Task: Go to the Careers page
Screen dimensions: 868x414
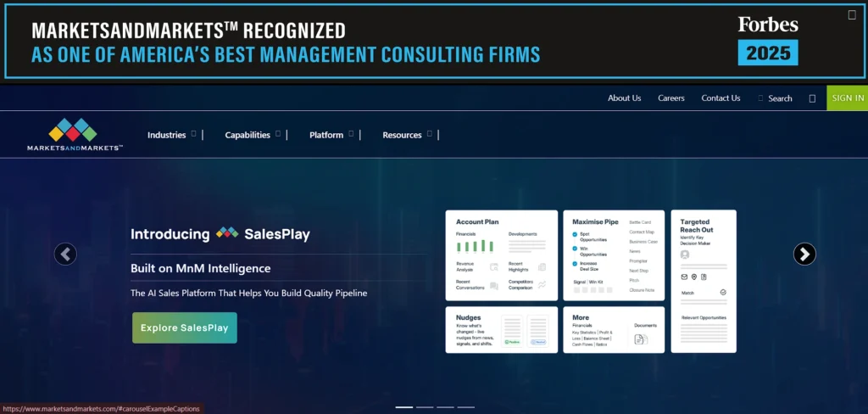Action: coord(671,98)
